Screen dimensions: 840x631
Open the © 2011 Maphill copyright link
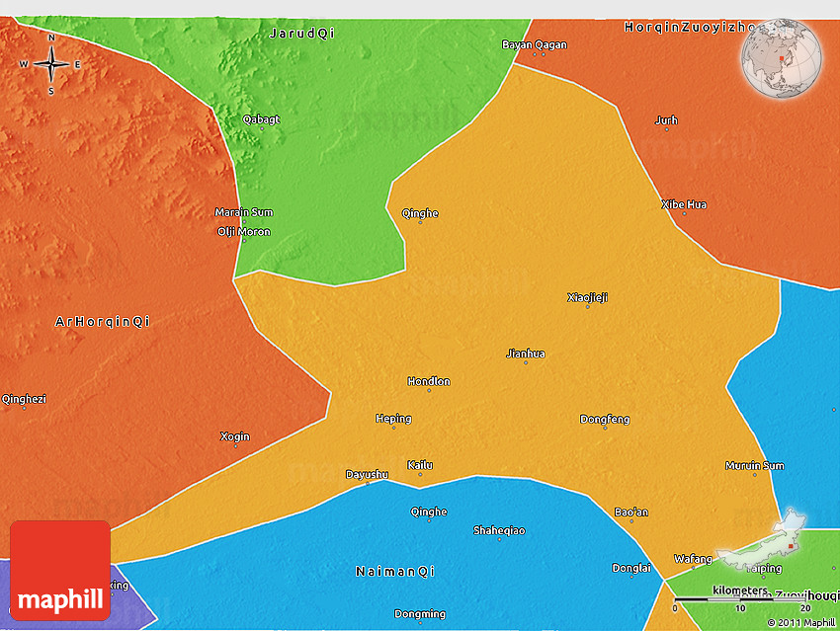pyautogui.click(x=801, y=622)
